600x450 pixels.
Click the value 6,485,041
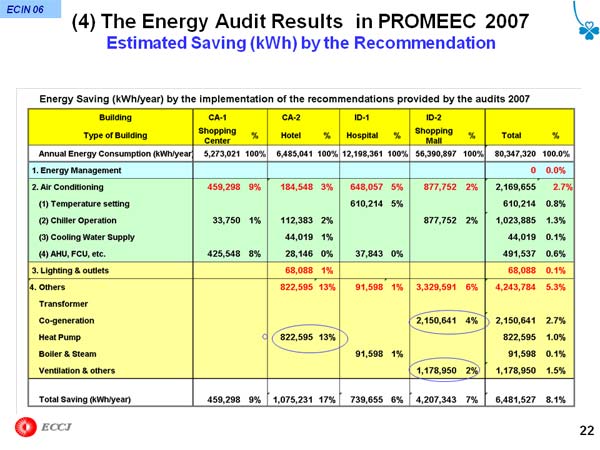[294, 154]
